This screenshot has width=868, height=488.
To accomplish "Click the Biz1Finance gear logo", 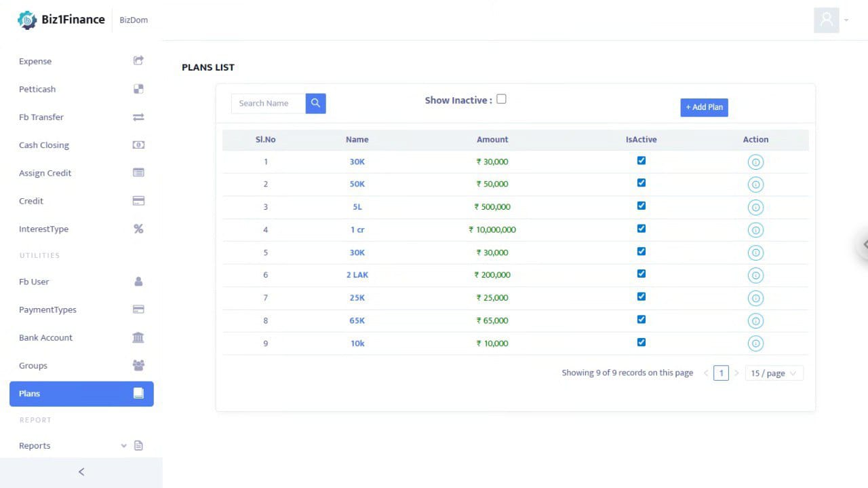I will click(27, 20).
